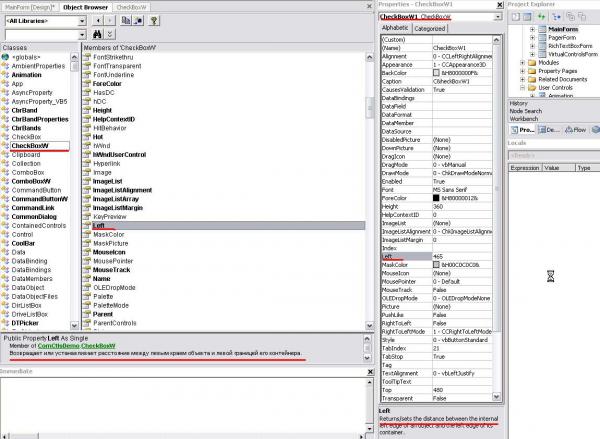Open the CheckBoxW1 object selector dropdown
Screen dimensions: 600x439
[x=497, y=17]
